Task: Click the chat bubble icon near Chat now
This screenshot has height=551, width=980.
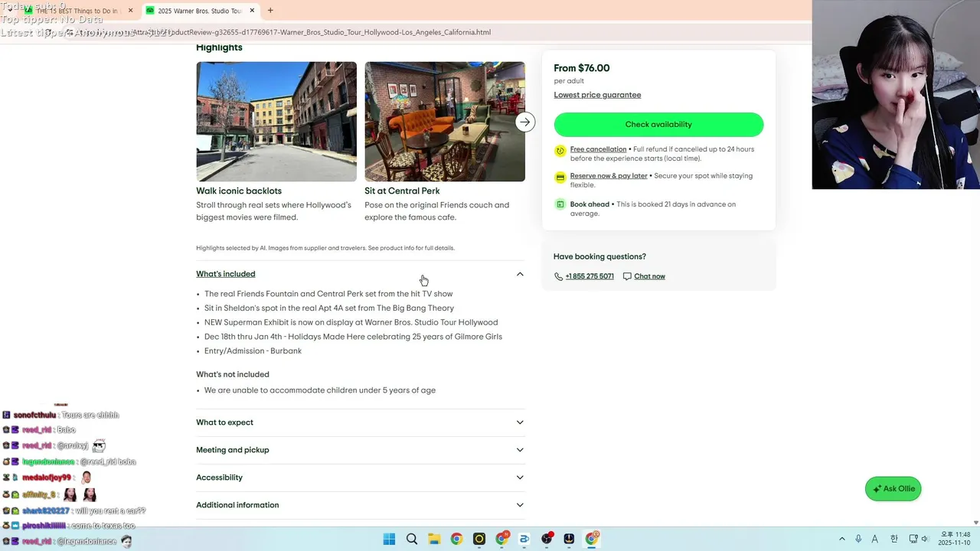Action: (x=627, y=276)
